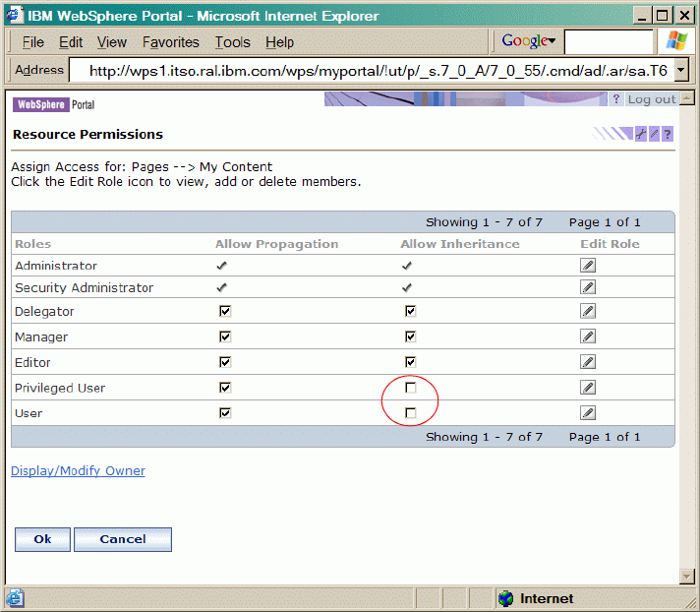Follow the Display/Modify Owner link
This screenshot has height=612, width=700.
tap(78, 471)
